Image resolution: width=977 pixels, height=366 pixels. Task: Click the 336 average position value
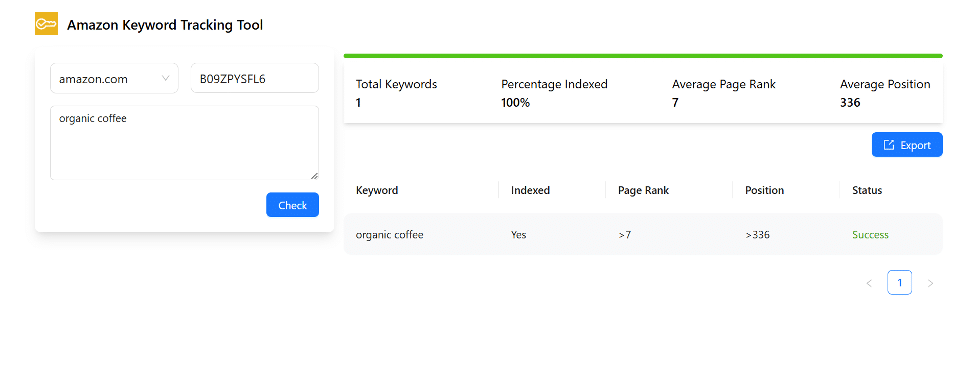click(x=850, y=103)
